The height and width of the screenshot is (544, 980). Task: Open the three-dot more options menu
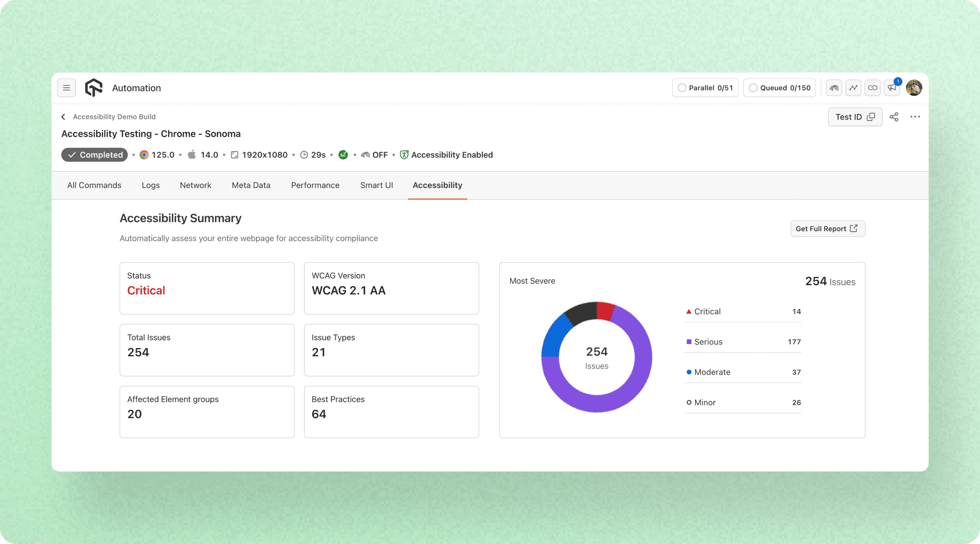(915, 117)
